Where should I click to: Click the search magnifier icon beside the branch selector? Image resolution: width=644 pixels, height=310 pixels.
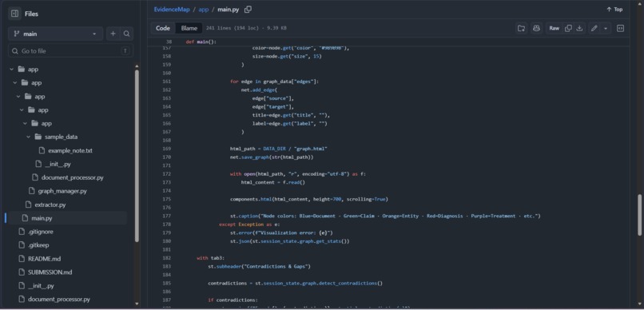point(126,34)
